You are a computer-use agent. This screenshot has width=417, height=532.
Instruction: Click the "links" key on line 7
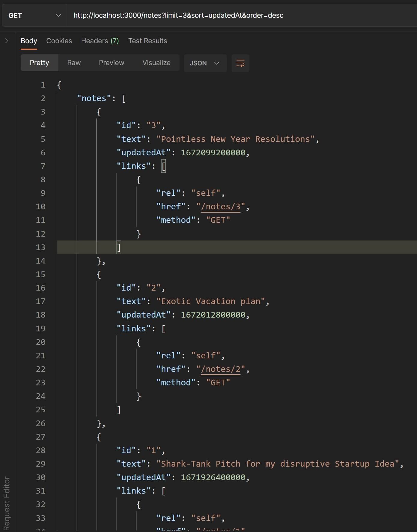134,166
